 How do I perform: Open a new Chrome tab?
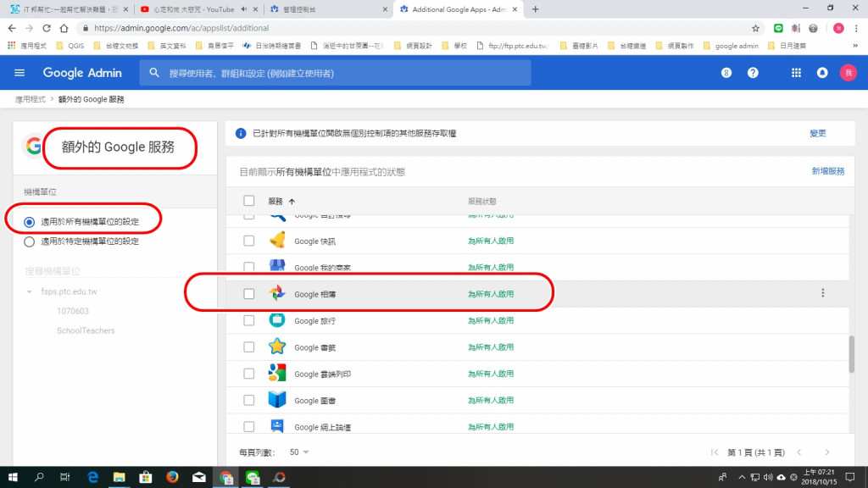(536, 9)
